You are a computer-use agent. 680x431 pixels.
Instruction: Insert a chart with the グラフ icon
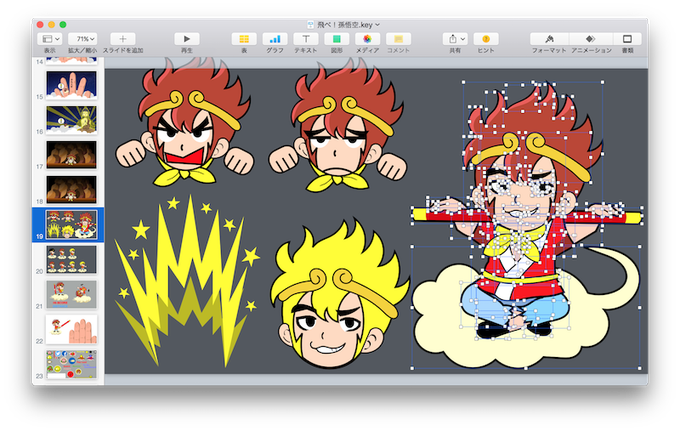pos(275,39)
